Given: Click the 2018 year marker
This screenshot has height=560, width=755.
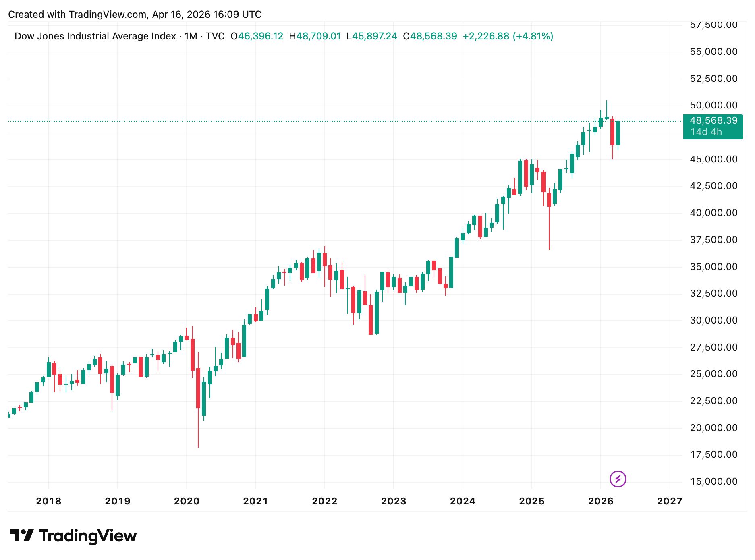Looking at the screenshot, I should [x=49, y=501].
